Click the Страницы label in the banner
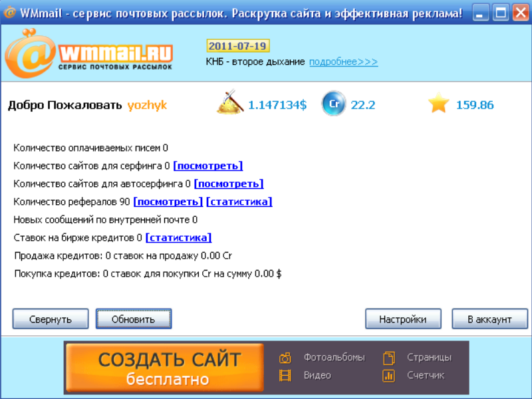Screen dimensions: 532x399 click(429, 357)
